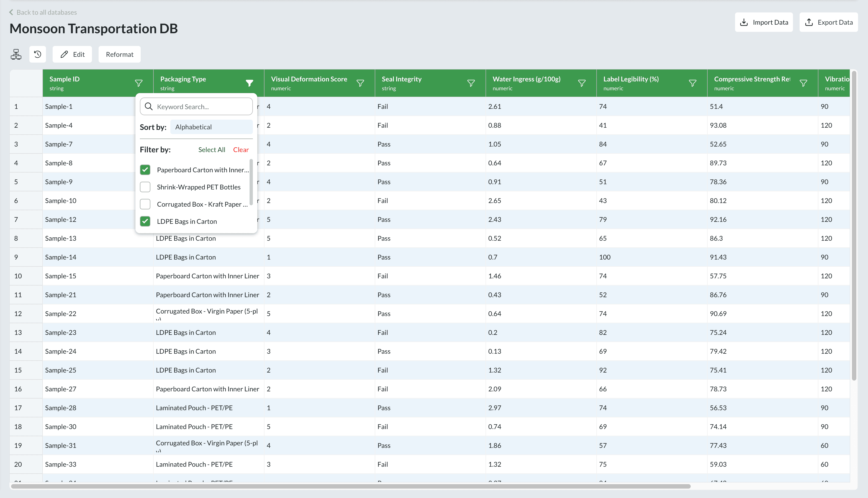Screen dimensions: 868x498
Task: Click the active Packaging Type filter funnel
Action: [x=250, y=83]
